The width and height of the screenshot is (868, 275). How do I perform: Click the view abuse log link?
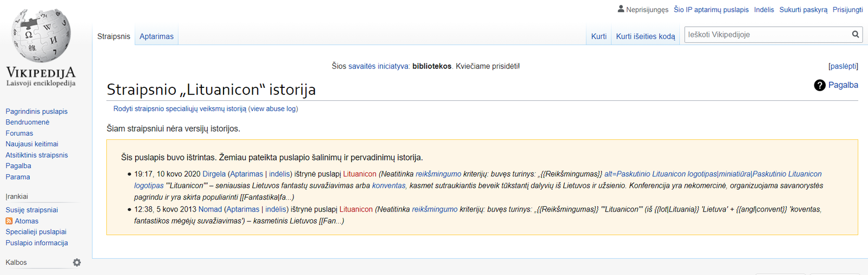coord(273,109)
